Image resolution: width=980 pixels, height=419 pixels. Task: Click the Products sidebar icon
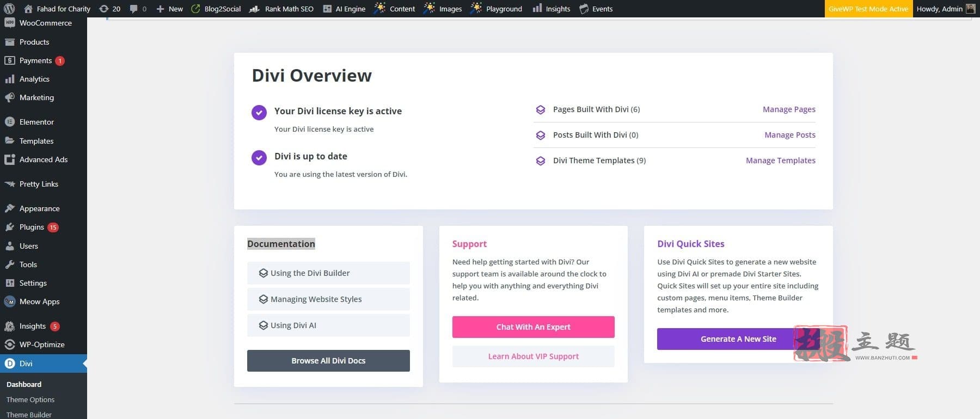click(9, 42)
